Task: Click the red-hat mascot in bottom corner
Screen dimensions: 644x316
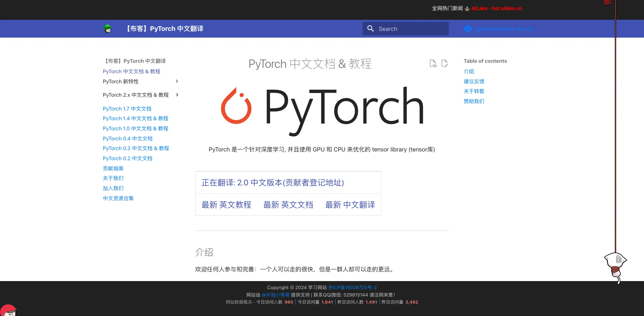Action: click(8, 310)
